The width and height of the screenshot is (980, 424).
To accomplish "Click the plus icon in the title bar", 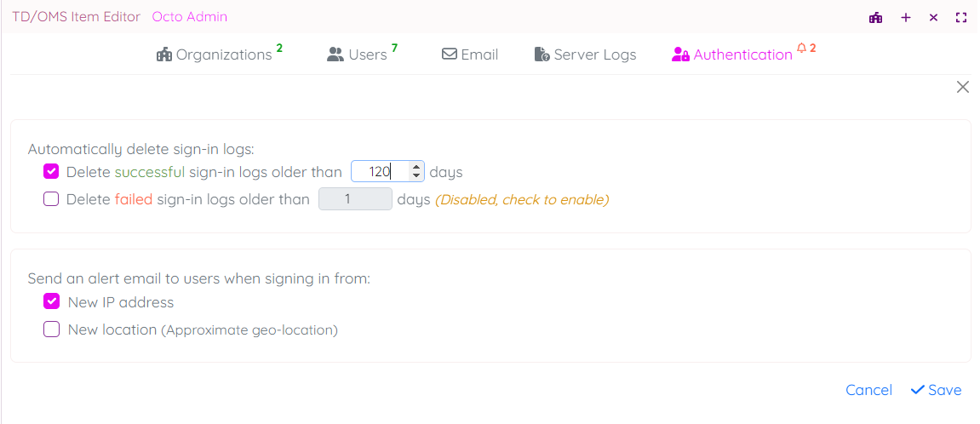I will (x=906, y=17).
